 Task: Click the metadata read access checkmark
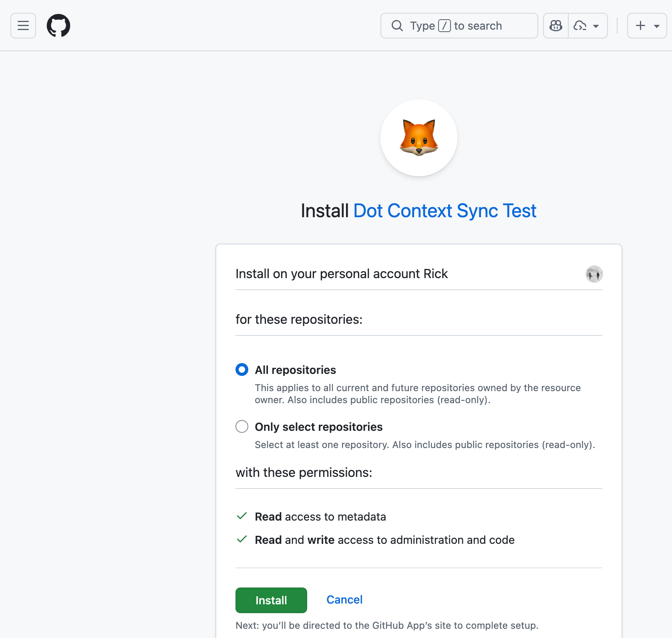tap(242, 516)
